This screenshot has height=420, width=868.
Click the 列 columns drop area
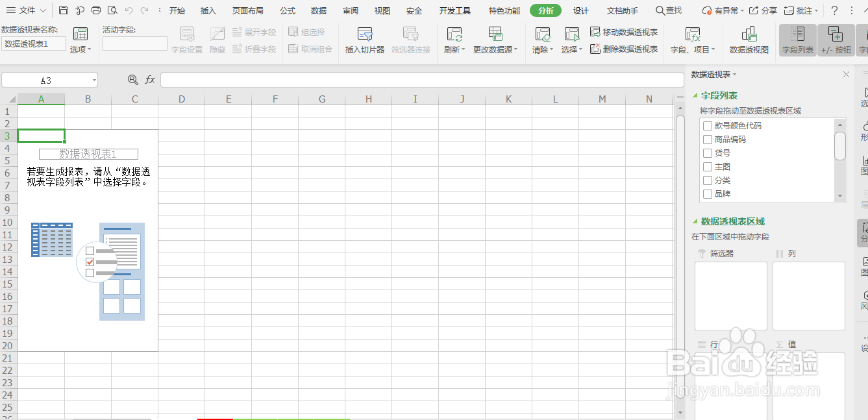pos(809,296)
